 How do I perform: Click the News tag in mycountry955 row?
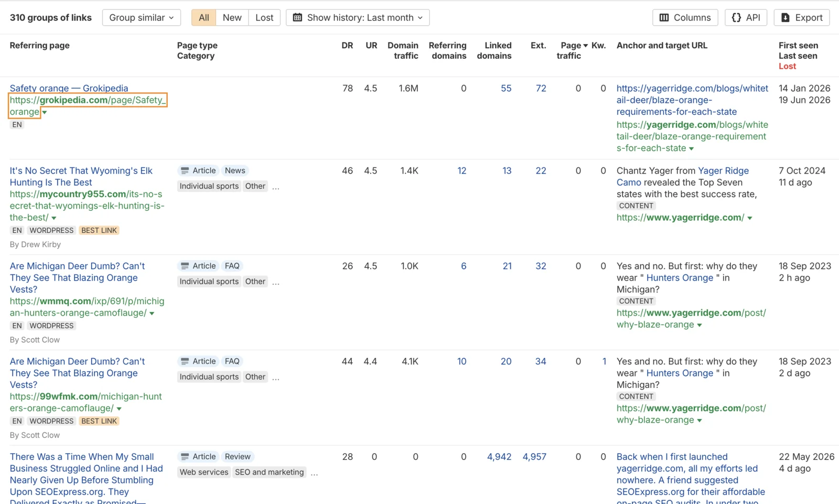click(235, 170)
